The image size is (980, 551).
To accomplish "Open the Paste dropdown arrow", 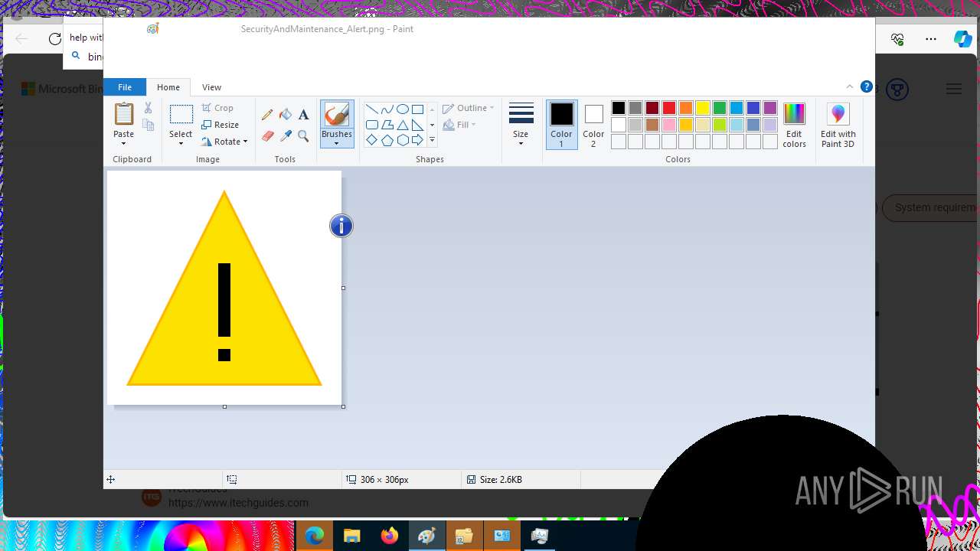I will [x=123, y=144].
